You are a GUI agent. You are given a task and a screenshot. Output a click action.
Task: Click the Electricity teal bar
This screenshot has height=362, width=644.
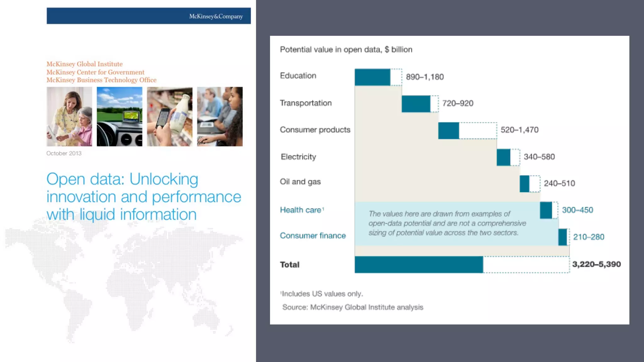point(503,157)
